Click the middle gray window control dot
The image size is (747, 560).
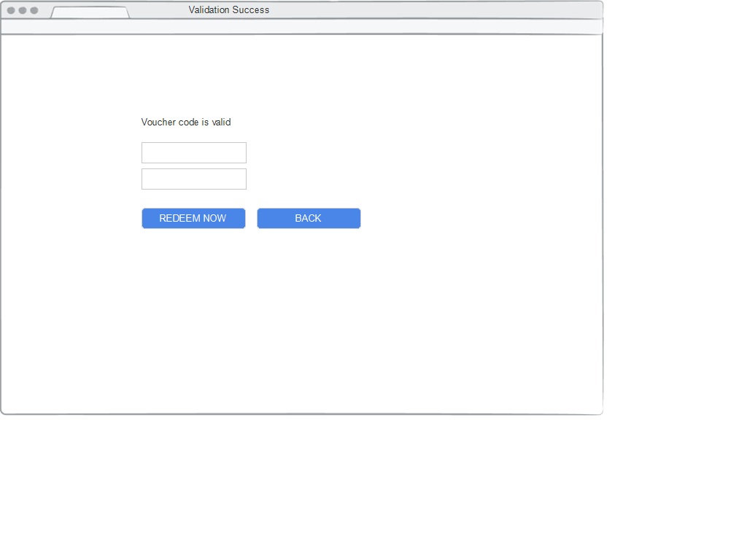click(x=23, y=10)
